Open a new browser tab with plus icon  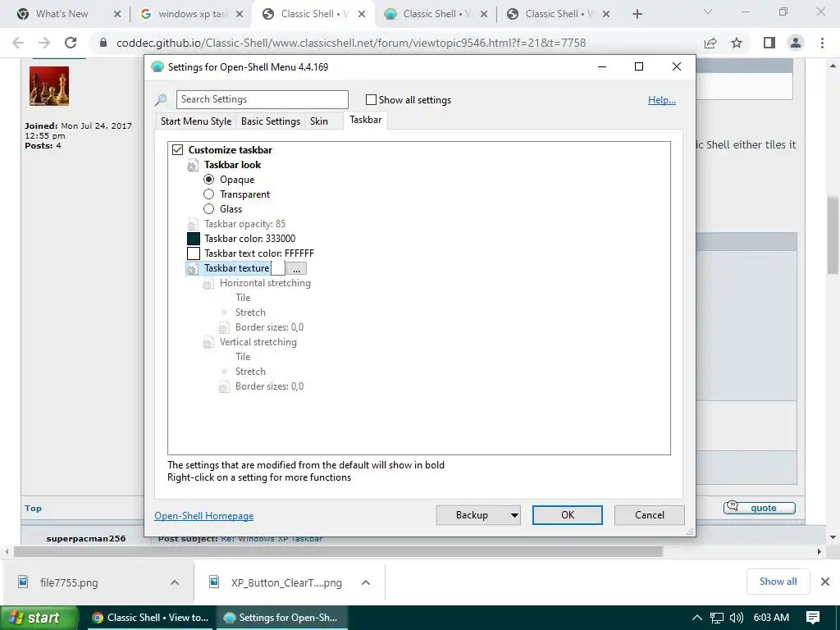[637, 14]
